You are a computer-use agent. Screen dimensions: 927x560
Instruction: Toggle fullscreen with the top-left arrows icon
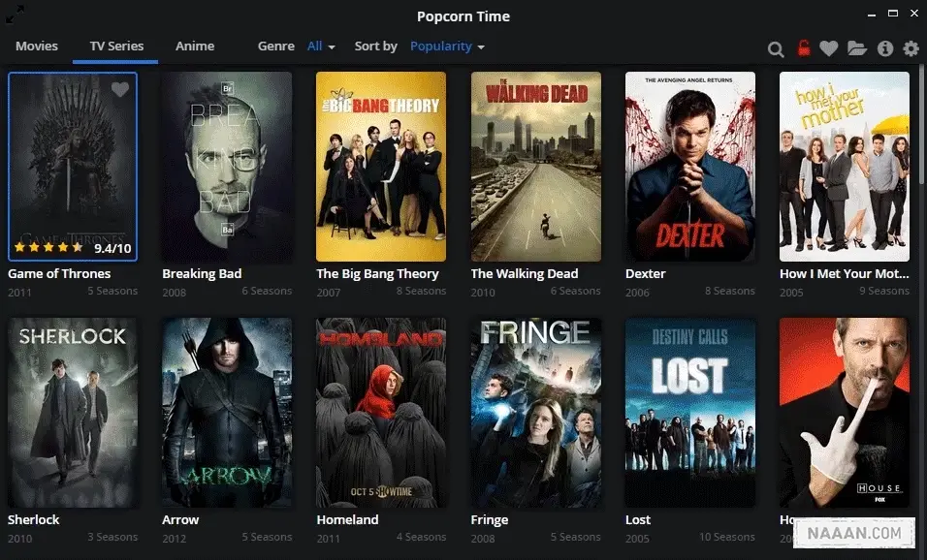tap(16, 14)
